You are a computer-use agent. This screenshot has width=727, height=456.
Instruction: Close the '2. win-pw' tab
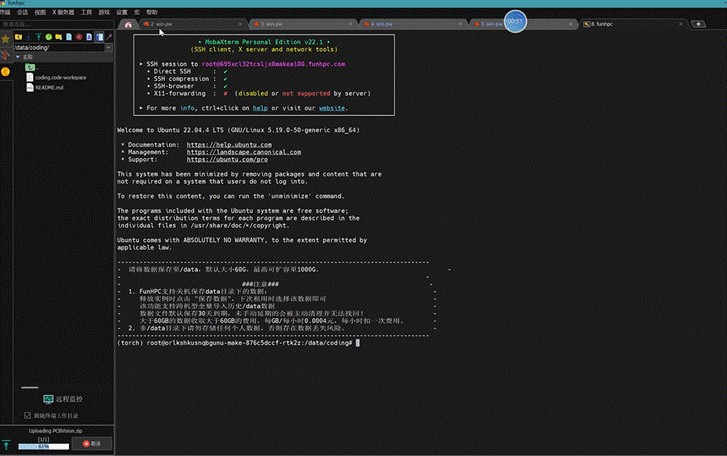point(240,24)
